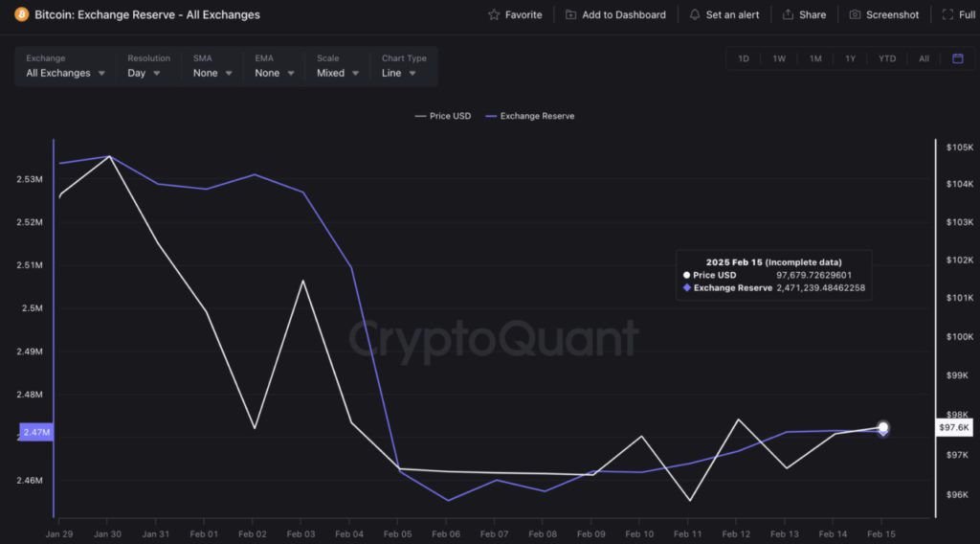980x544 pixels.
Task: Click the chart title Bitcoin: Exchange Reserve
Action: [146, 14]
